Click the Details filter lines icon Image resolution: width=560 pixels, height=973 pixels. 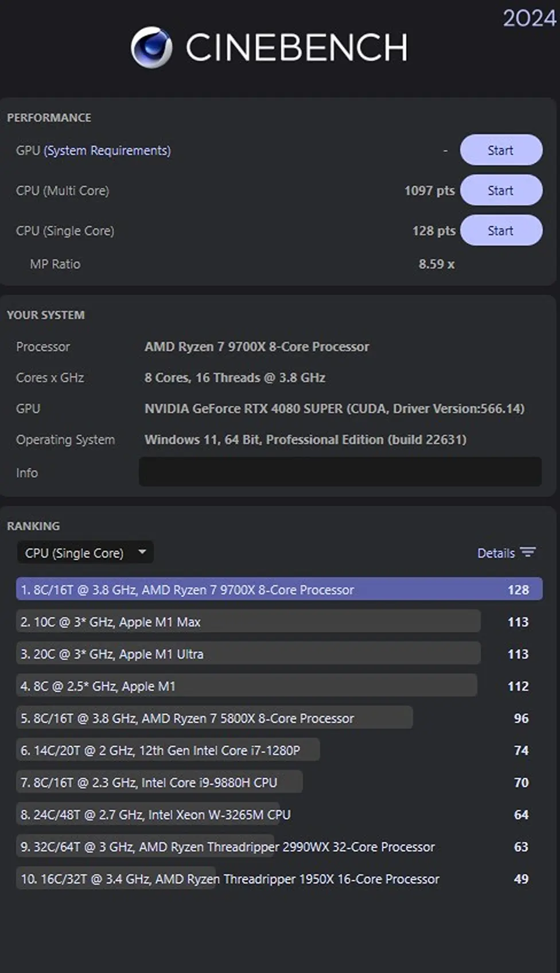coord(528,552)
